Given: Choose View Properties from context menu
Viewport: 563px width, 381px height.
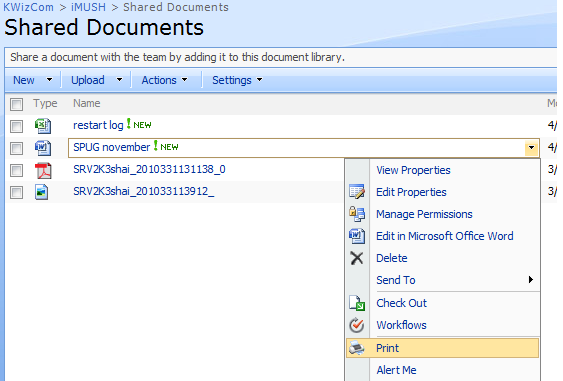Looking at the screenshot, I should (x=413, y=170).
